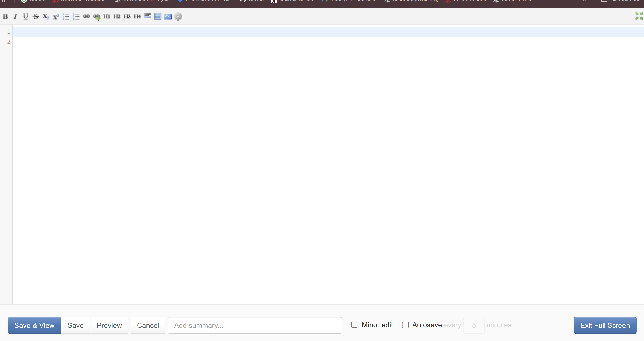The width and height of the screenshot is (644, 341).
Task: Toggle bold formatting in toolbar
Action: [5, 16]
